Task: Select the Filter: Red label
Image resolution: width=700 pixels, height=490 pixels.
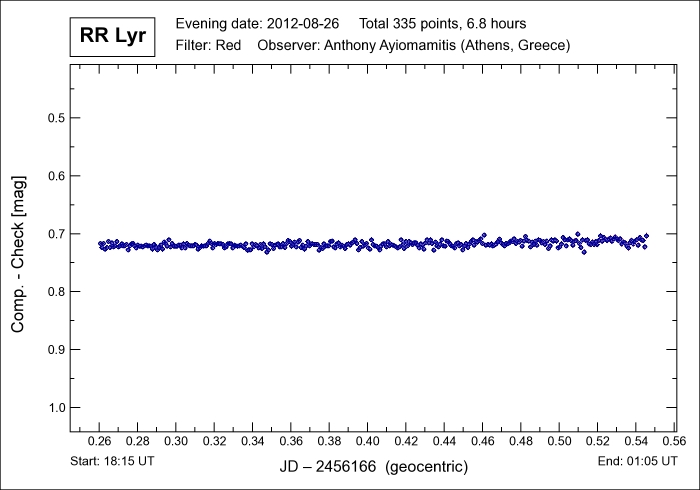Action: [x=208, y=46]
